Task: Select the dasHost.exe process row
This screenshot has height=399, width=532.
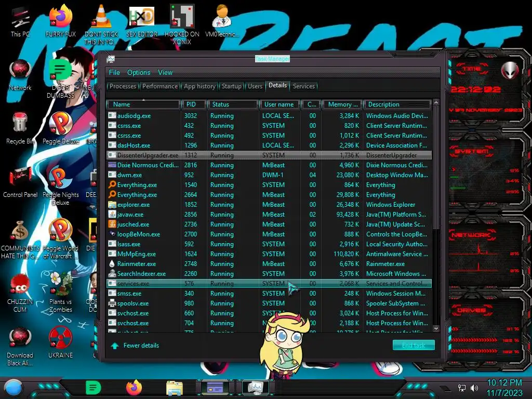Action: (x=270, y=145)
